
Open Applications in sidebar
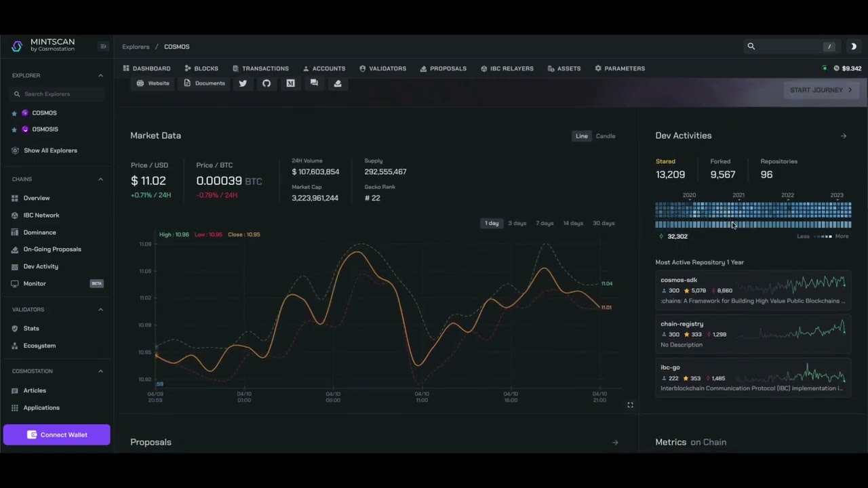(41, 407)
